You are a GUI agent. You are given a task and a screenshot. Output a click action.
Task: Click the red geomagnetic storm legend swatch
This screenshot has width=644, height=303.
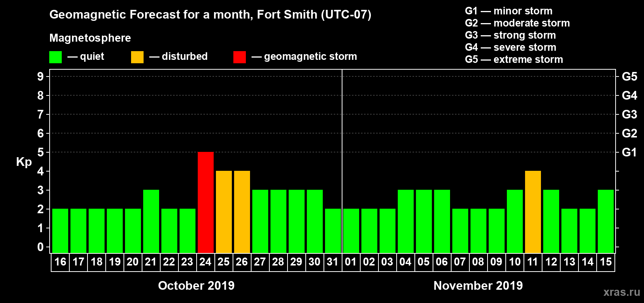pos(239,57)
